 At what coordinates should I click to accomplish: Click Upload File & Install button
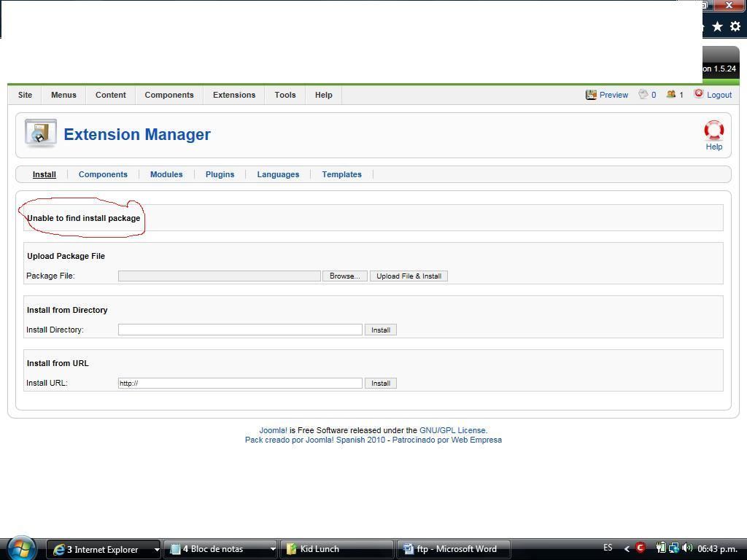pos(409,276)
